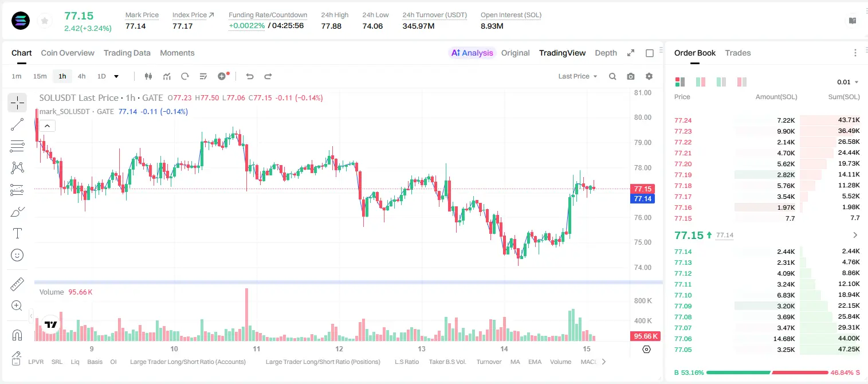Screen dimensions: 868x384
Task: Expand the 0.01 price precision dropdown
Action: tap(848, 82)
